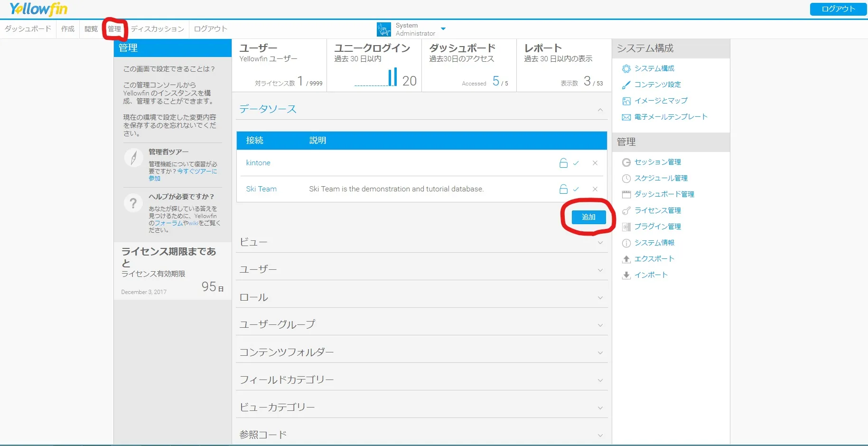Click the 追加 button to add data source
The image size is (868, 446).
coord(588,217)
